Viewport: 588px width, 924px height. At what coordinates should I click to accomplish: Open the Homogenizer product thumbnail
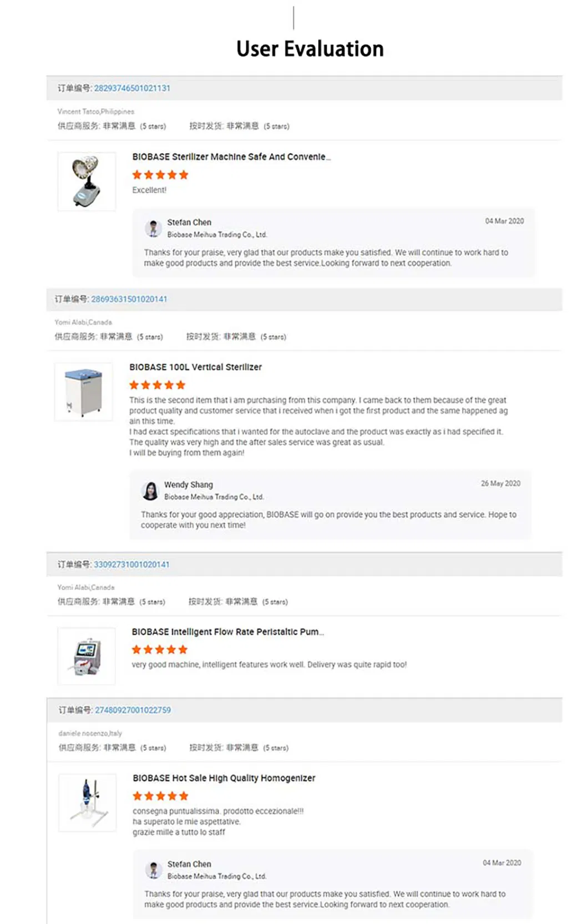[x=88, y=802]
